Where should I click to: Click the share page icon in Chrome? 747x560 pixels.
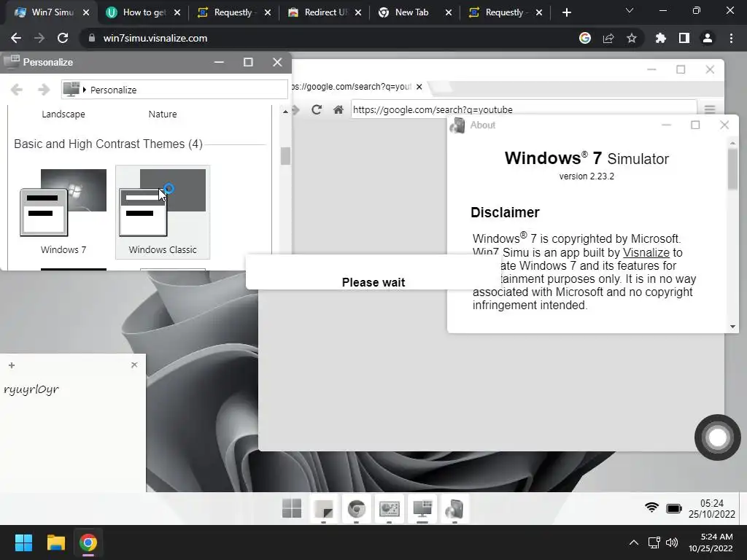pos(608,38)
